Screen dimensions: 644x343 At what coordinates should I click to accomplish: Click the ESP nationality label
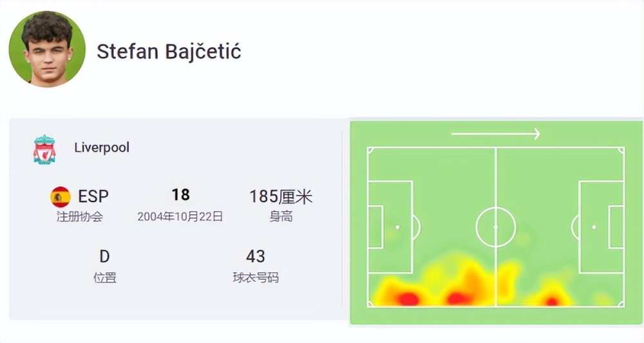point(93,196)
